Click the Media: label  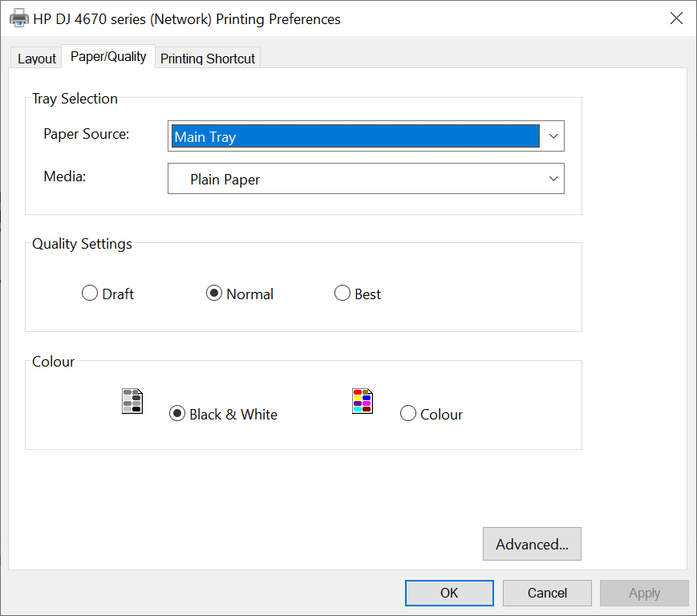pyautogui.click(x=65, y=176)
